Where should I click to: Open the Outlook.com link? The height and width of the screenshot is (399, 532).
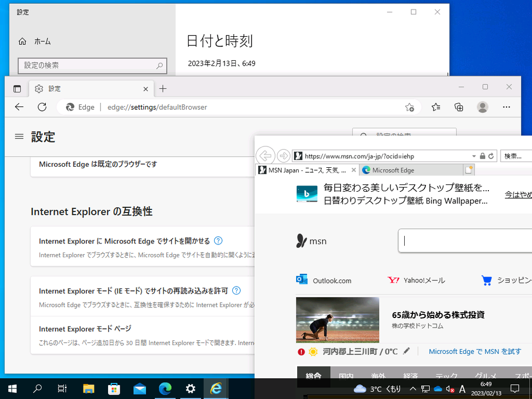coord(324,280)
